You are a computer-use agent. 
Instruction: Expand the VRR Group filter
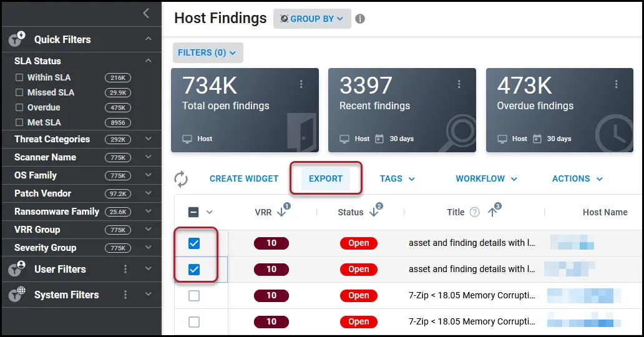tap(149, 229)
